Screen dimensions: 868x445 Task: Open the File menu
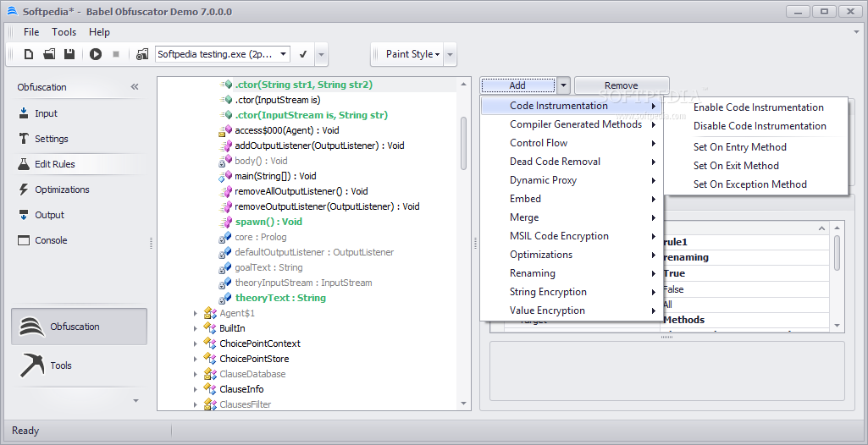(x=31, y=32)
